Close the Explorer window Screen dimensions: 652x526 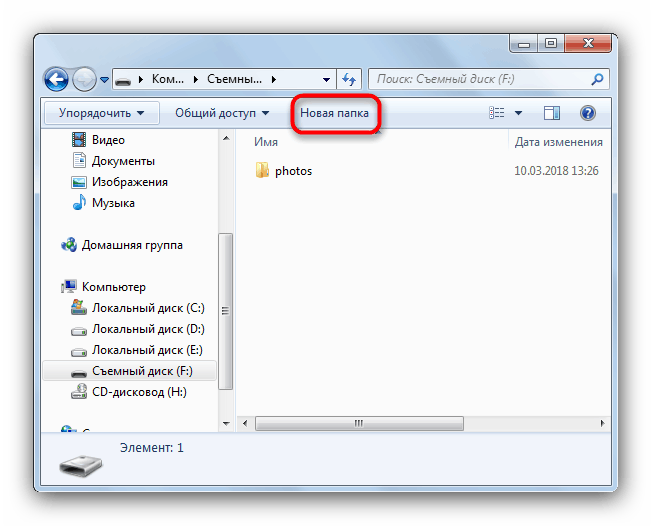[x=588, y=44]
